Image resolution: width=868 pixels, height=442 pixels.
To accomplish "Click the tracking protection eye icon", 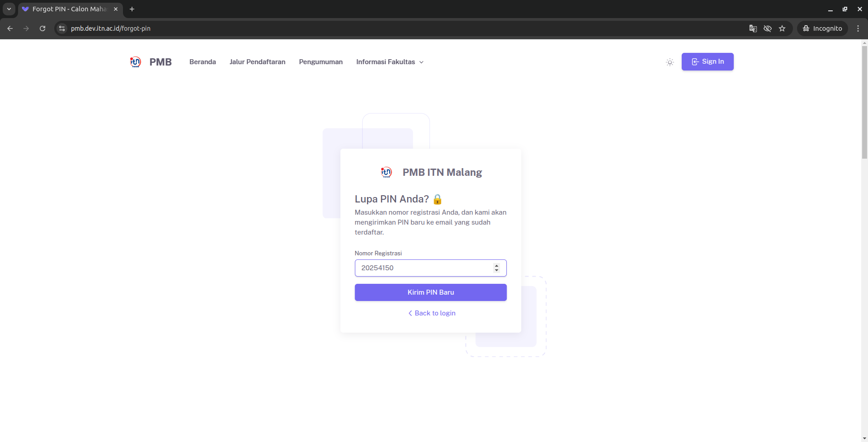I will point(768,28).
